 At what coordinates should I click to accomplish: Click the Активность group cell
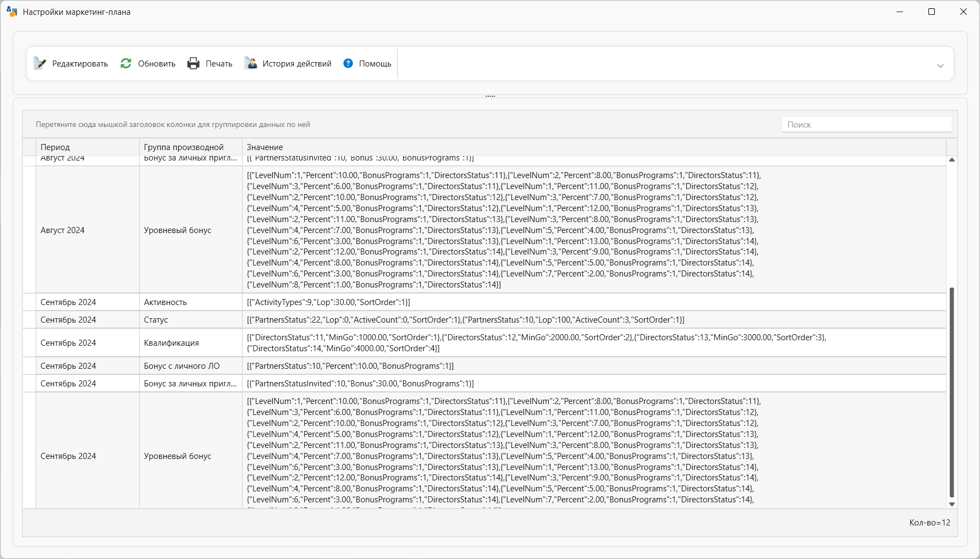(x=191, y=302)
